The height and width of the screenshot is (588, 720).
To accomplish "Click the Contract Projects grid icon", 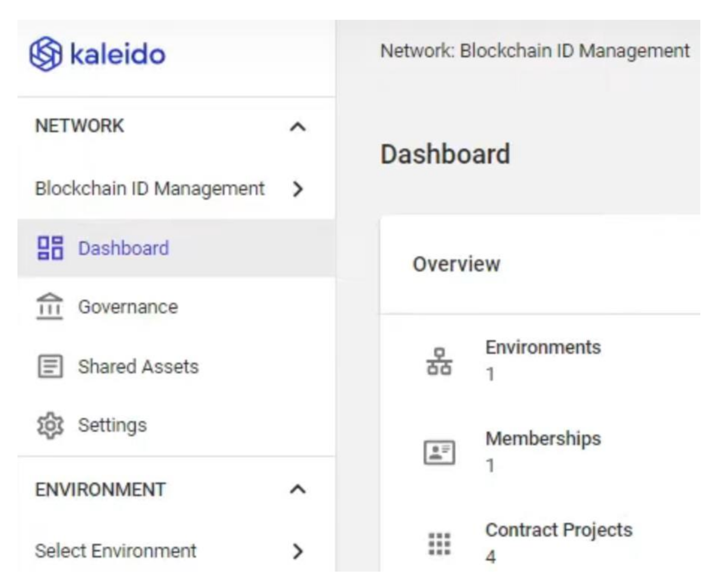I will tap(439, 544).
